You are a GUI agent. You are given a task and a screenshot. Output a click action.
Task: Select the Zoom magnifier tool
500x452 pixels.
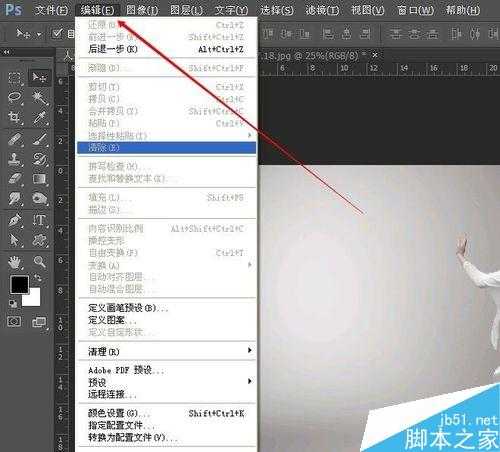coord(40,262)
